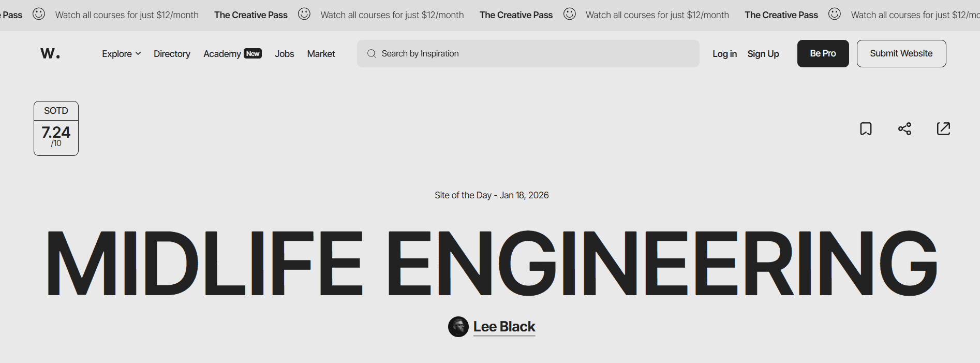Screen dimensions: 980x363
Task: Bookmark this site with the bookmark icon
Action: point(866,128)
